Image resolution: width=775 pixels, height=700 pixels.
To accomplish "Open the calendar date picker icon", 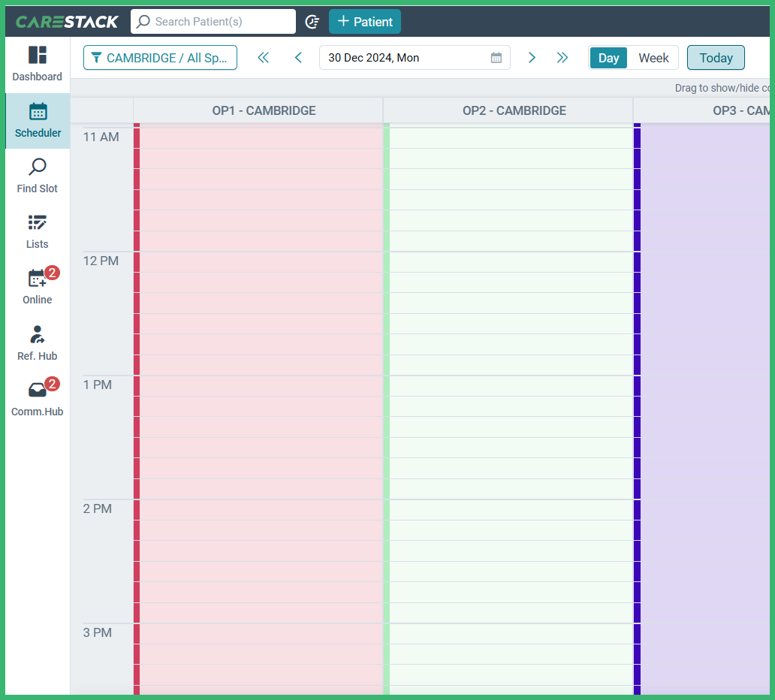I will 496,58.
